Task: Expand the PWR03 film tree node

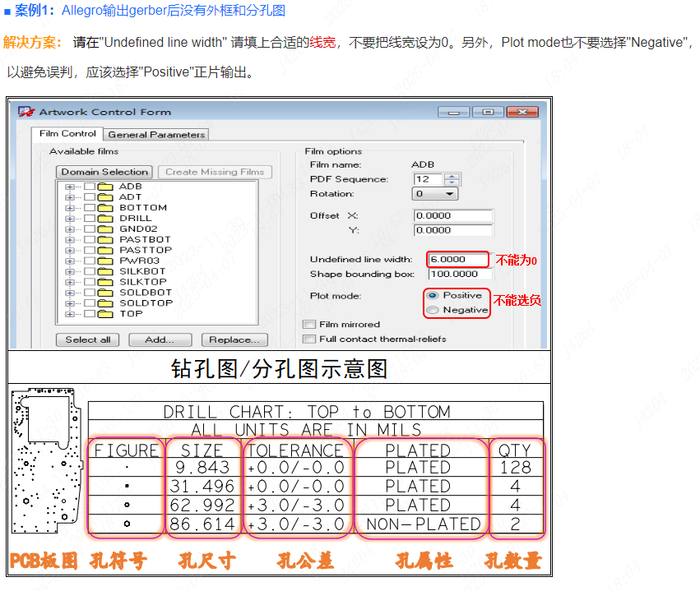Action: click(x=70, y=261)
